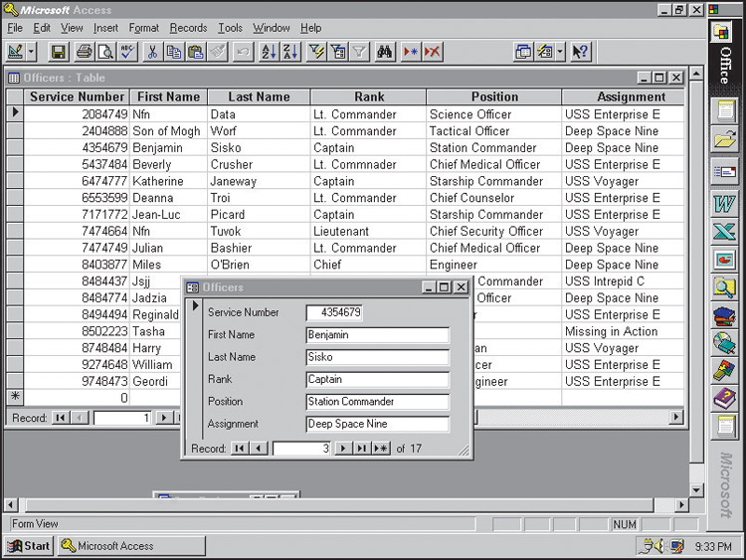Go to first record in Officers form
This screenshot has width=746, height=560.
tap(240, 449)
